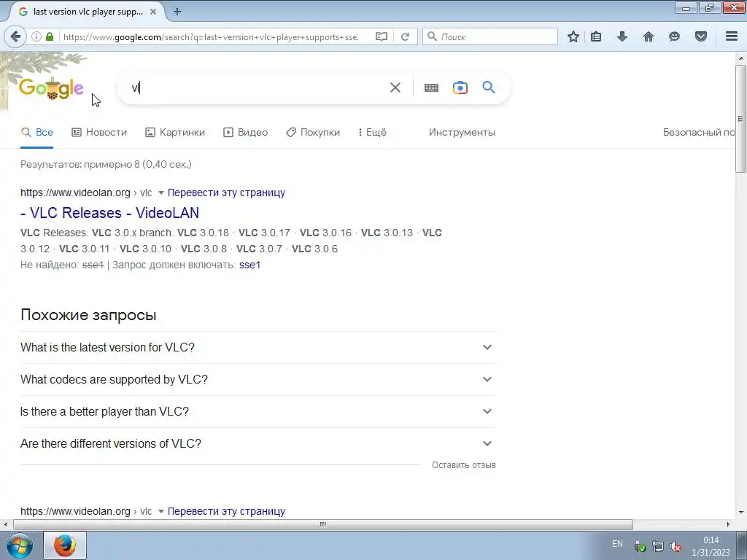Open Ещё more options menu
The width and height of the screenshot is (747, 560).
pyautogui.click(x=372, y=133)
